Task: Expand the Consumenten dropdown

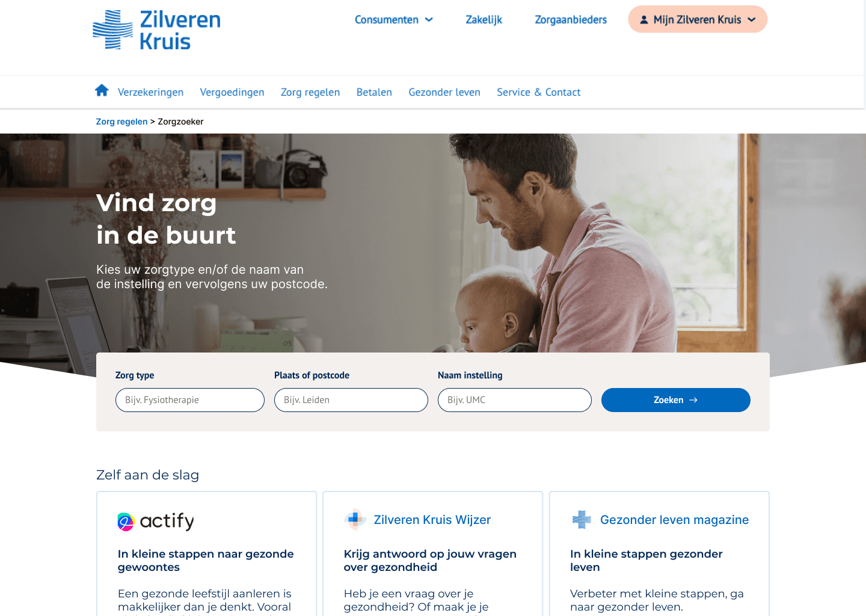Action: coord(394,20)
